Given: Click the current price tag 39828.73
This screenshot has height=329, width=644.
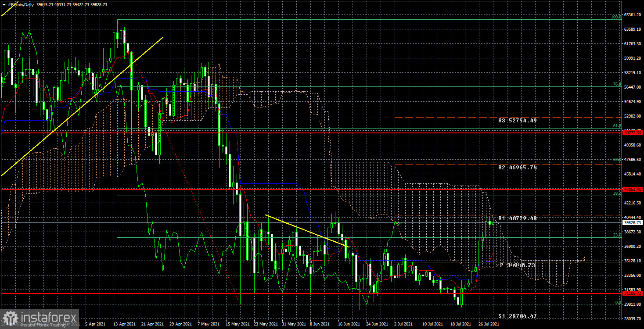Looking at the screenshot, I should click(x=633, y=222).
